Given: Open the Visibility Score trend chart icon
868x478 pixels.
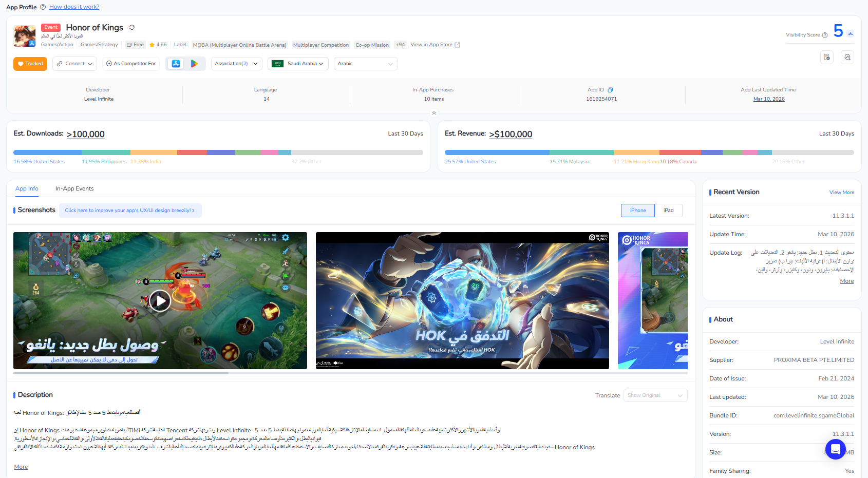Looking at the screenshot, I should coord(851,34).
